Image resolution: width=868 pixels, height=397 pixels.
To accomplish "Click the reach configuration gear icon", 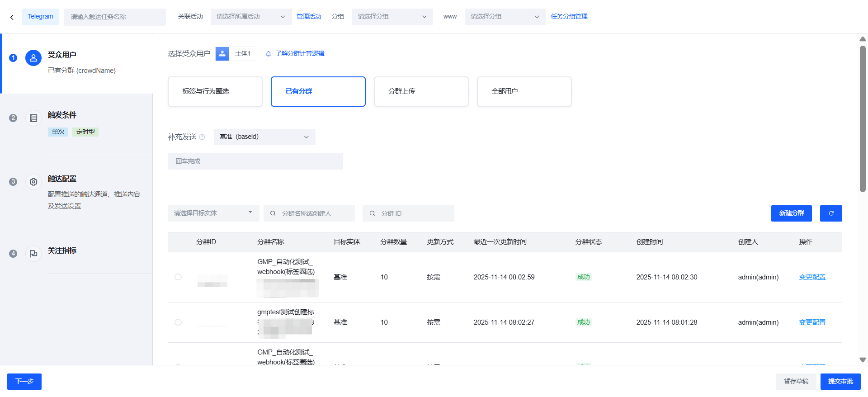I will point(33,182).
